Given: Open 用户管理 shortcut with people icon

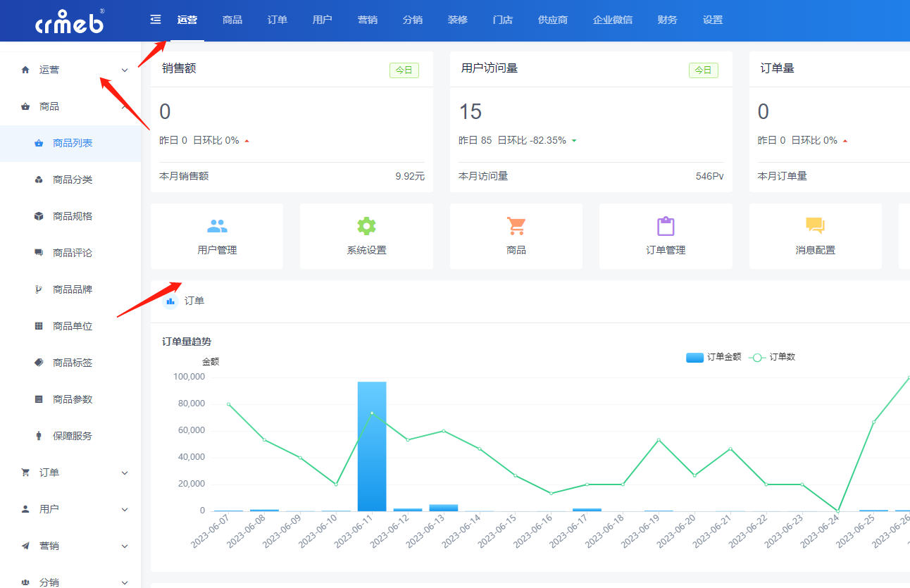Looking at the screenshot, I should (x=217, y=237).
